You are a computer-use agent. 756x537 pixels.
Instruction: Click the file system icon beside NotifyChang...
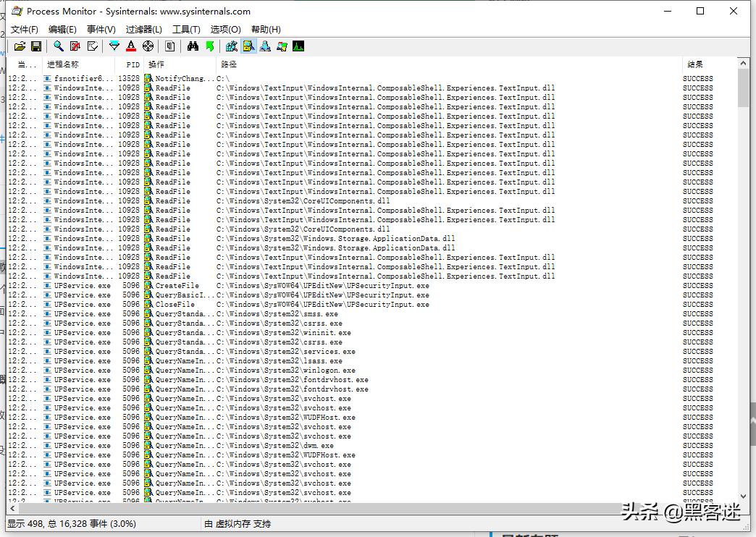coord(148,79)
